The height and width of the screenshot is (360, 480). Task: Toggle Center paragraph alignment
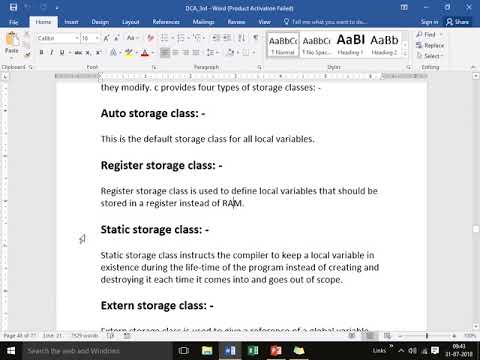point(175,53)
